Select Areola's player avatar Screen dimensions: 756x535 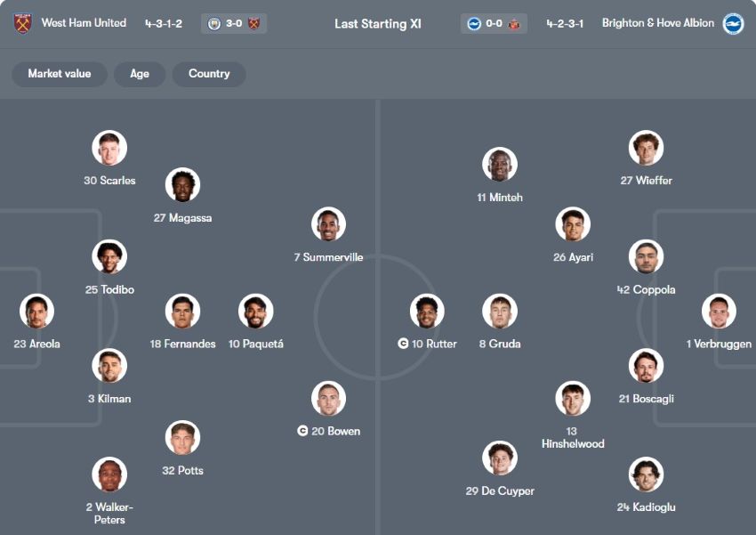click(37, 312)
